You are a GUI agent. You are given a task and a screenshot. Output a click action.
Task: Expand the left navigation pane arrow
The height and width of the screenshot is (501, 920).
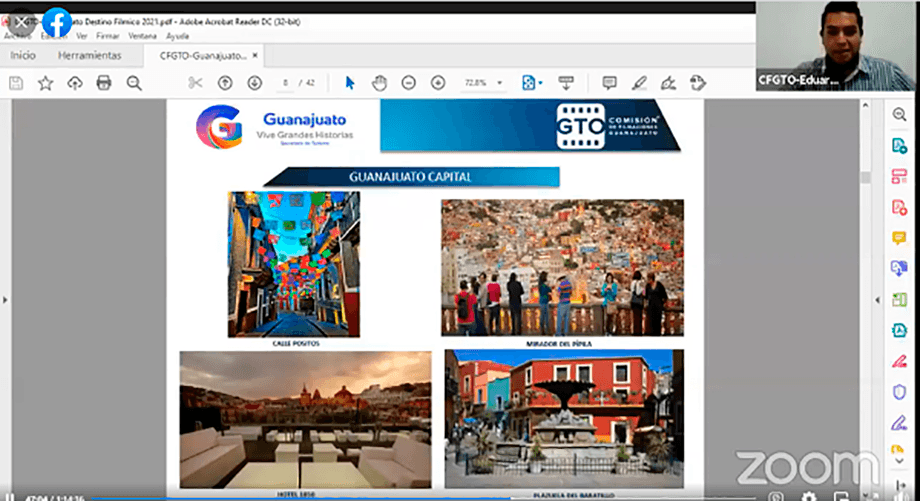click(5, 299)
